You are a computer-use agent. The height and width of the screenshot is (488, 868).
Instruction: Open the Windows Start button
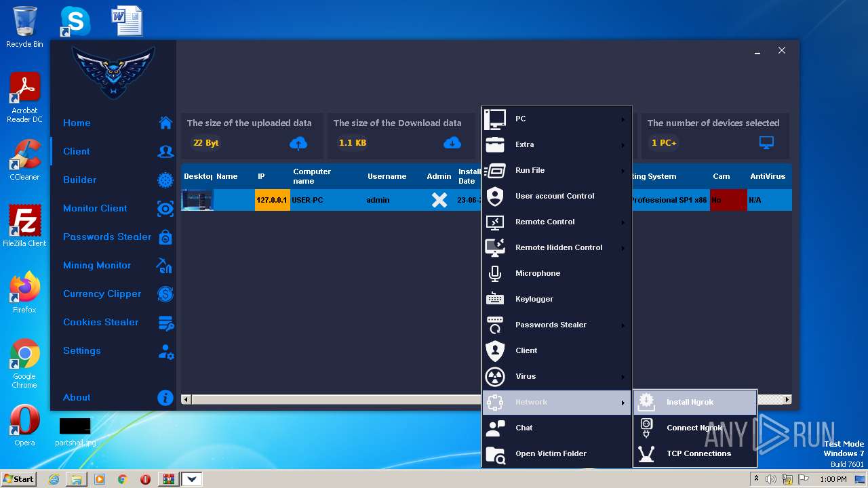pos(19,479)
